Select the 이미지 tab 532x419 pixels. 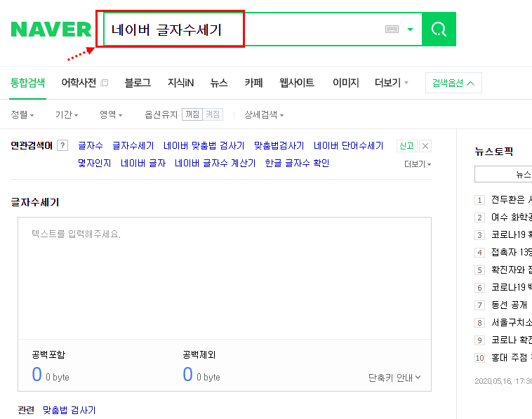346,83
